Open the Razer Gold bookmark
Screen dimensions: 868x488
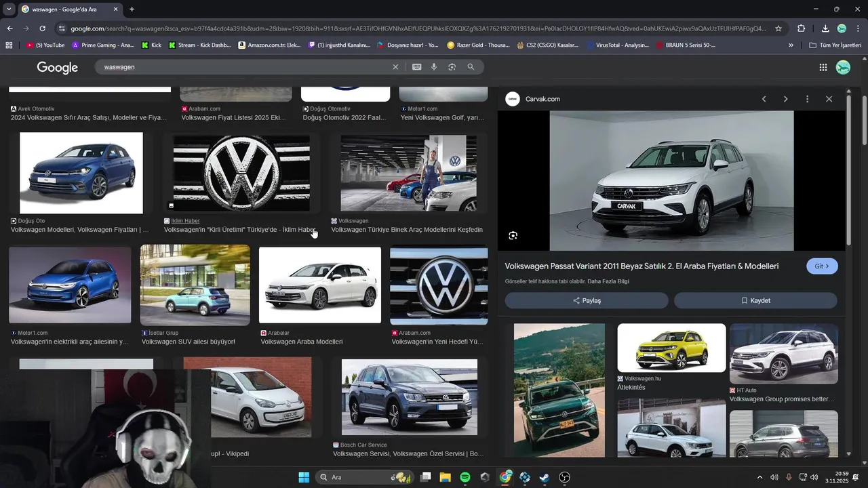[x=478, y=45]
